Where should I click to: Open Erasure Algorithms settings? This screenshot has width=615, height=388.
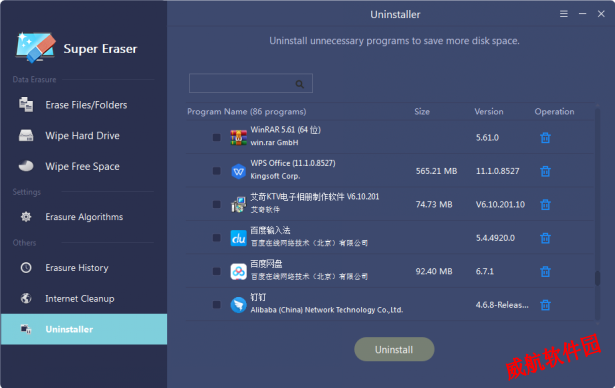coord(84,217)
